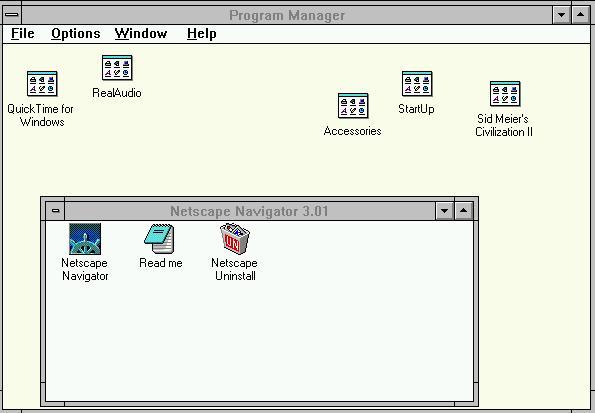Select the Netscape Uninstall trash icon
Screen dimensions: 595x413
tap(235, 238)
